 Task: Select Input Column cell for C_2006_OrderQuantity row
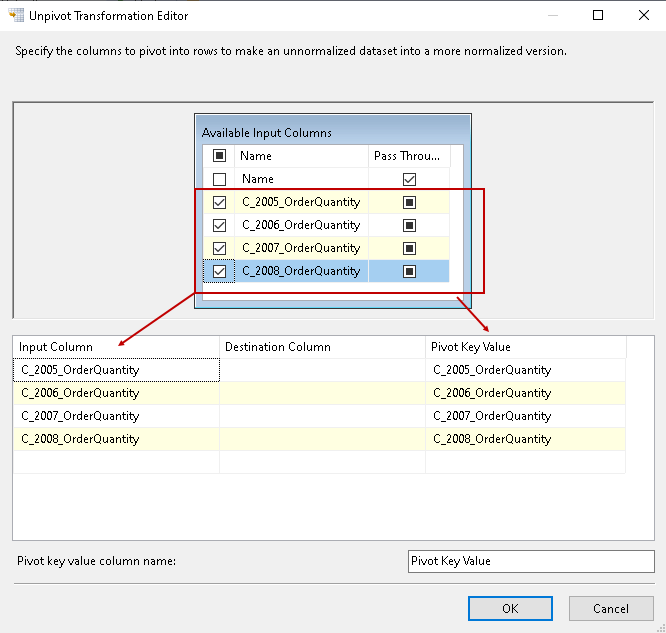click(x=116, y=393)
